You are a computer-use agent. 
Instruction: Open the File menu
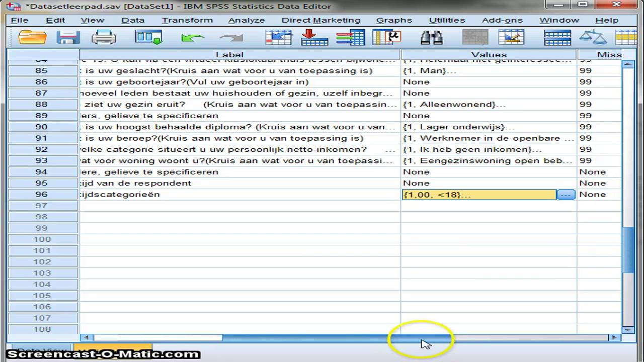click(x=20, y=20)
